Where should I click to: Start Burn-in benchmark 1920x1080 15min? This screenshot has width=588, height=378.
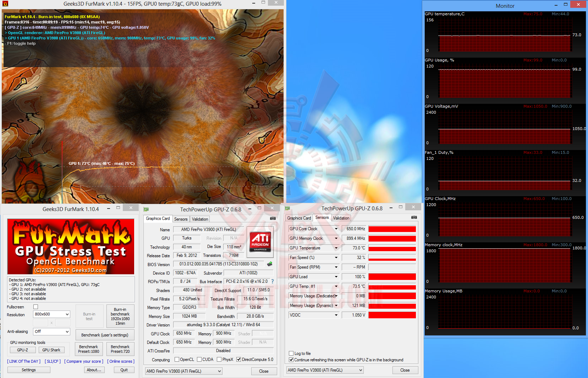point(120,316)
